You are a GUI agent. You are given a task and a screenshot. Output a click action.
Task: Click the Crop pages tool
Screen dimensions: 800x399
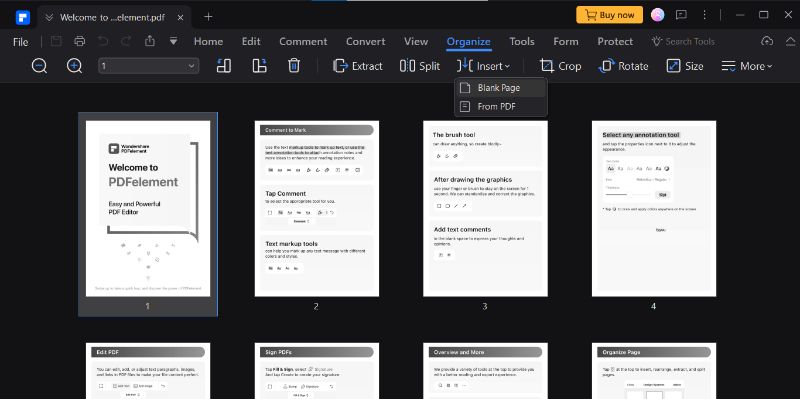tap(561, 66)
